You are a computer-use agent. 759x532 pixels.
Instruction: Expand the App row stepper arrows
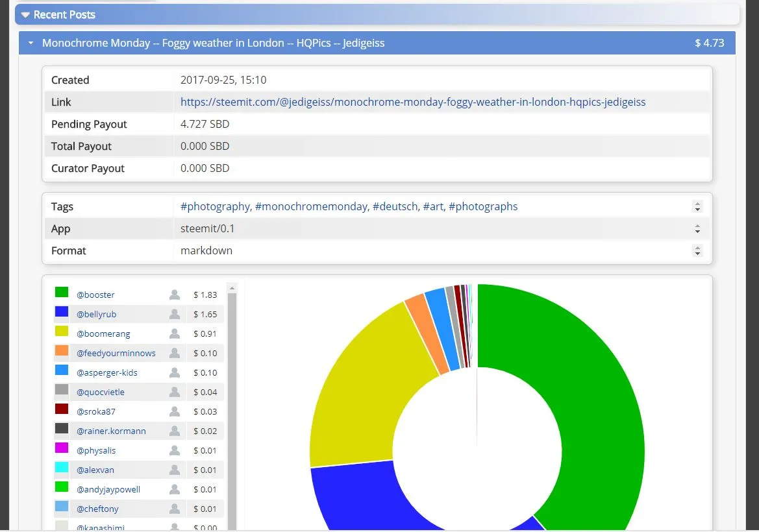pos(697,229)
